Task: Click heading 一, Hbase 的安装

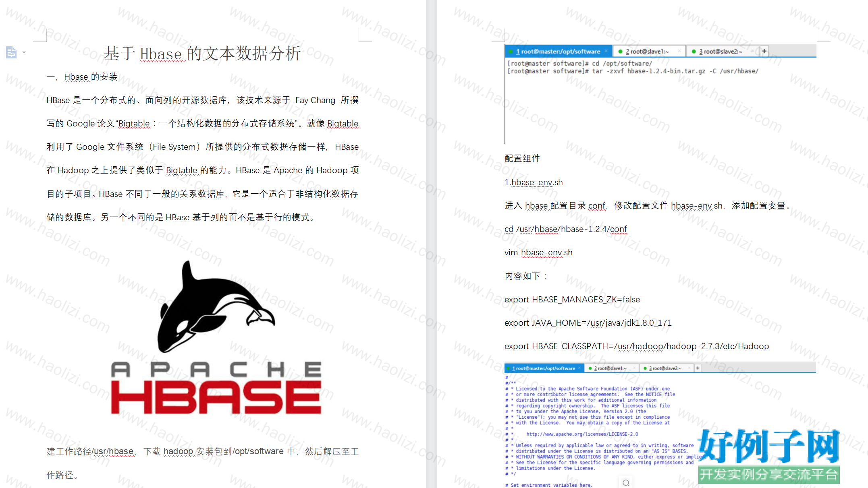Action: [x=82, y=77]
